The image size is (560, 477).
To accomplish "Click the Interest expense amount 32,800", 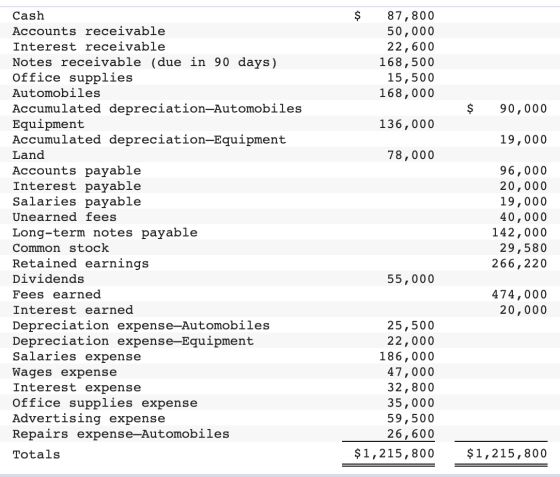I will [x=411, y=387].
